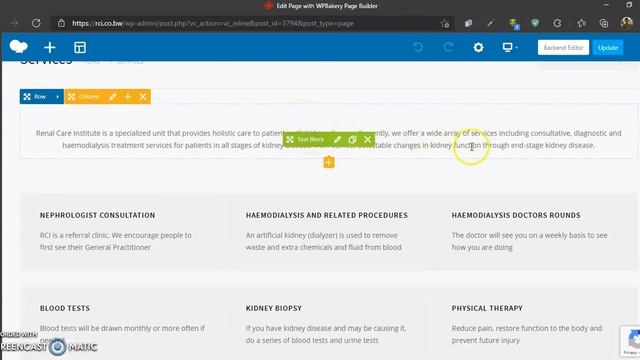Remove the Text Block with the X icon
640x360 pixels.
coord(367,140)
